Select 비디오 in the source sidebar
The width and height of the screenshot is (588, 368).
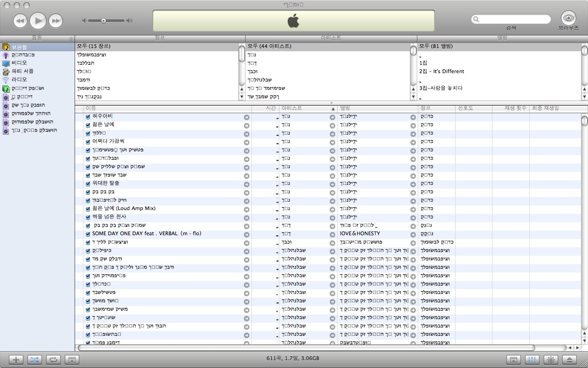click(20, 63)
